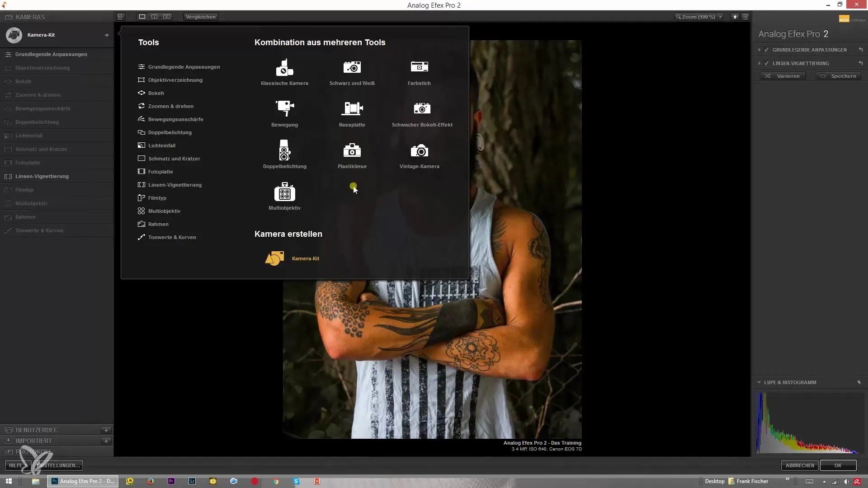Expand the Grundlegende Anpassungen section triangle
The height and width of the screenshot is (488, 868).
759,50
